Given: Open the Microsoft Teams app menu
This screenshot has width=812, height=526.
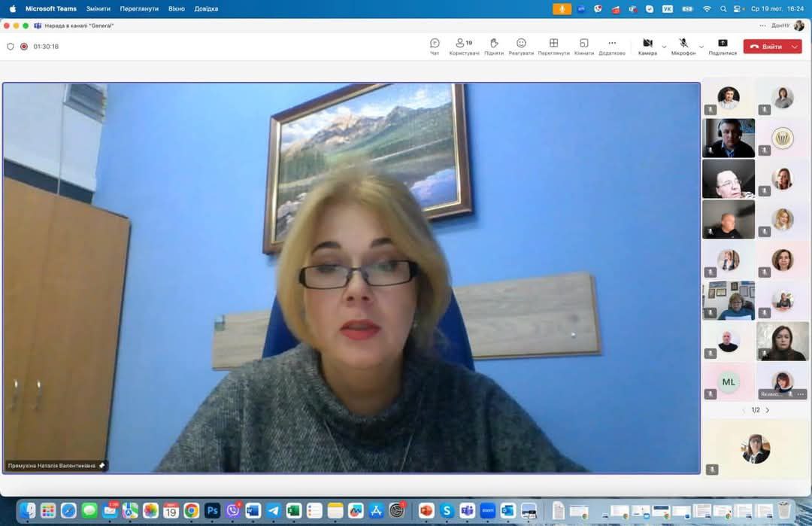Looking at the screenshot, I should (x=51, y=9).
